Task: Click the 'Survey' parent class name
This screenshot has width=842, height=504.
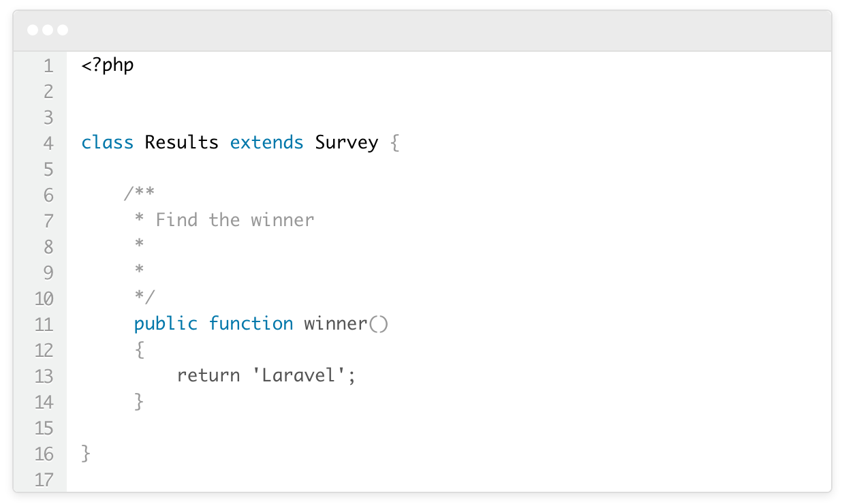Action: click(x=347, y=144)
